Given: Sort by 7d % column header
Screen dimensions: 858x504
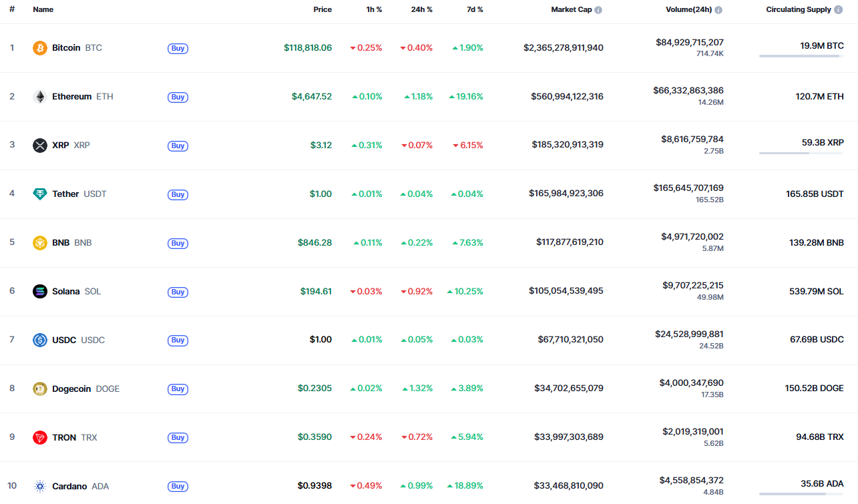Looking at the screenshot, I should tap(475, 10).
